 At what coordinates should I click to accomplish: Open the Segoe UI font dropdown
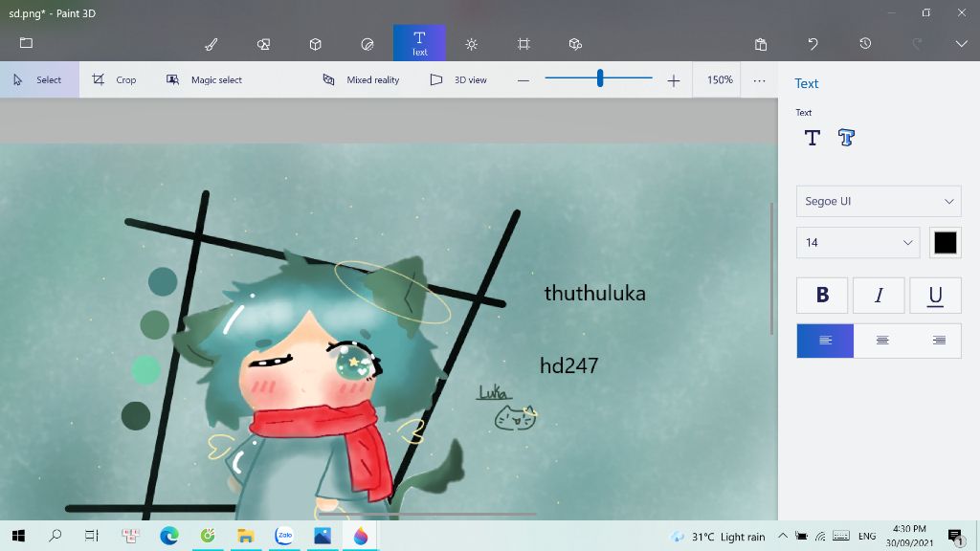click(879, 201)
